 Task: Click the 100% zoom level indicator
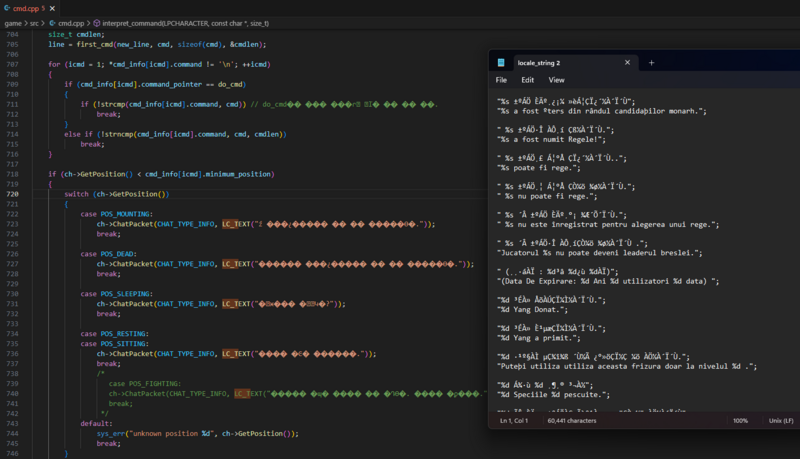pyautogui.click(x=740, y=421)
